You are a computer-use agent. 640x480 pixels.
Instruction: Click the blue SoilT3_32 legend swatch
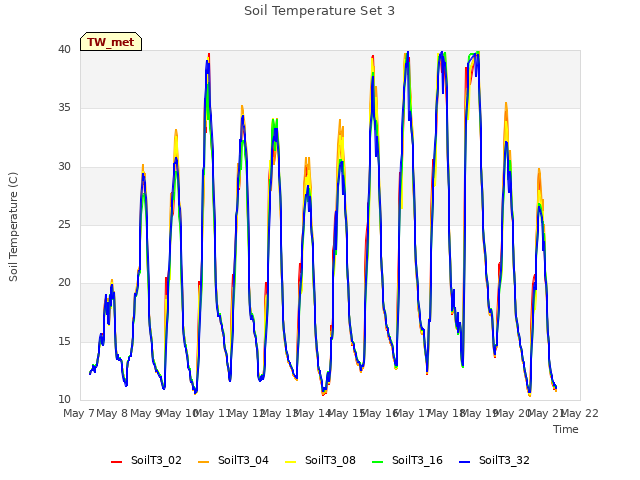click(464, 462)
